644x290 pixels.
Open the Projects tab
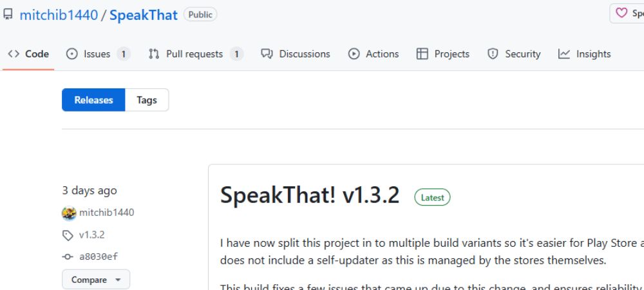pyautogui.click(x=443, y=53)
